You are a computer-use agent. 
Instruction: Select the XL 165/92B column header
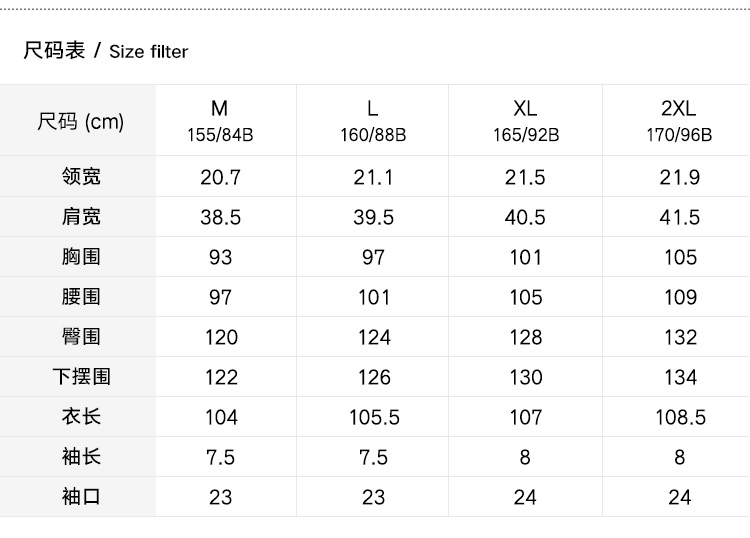526,120
